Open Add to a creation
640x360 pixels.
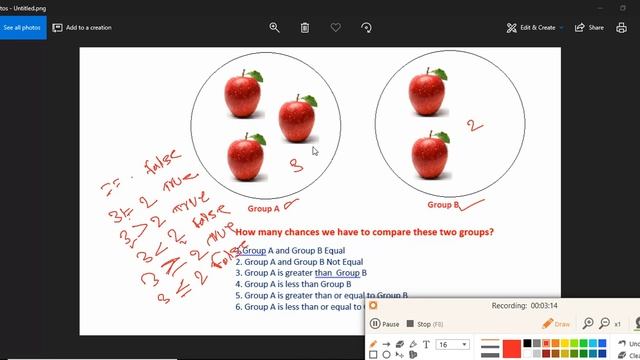[82, 28]
